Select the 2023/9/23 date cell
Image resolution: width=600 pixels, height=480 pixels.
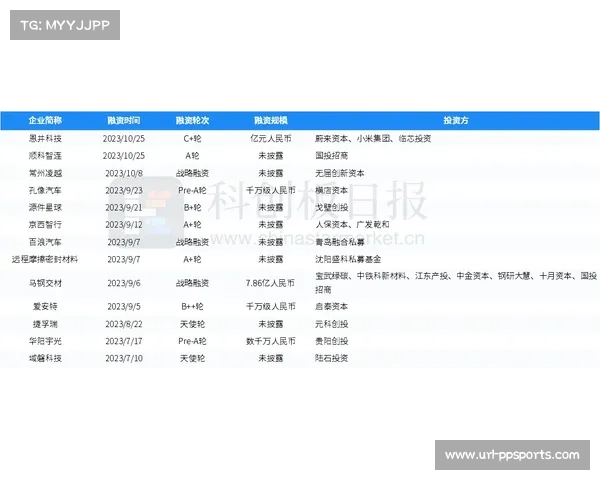tap(123, 190)
